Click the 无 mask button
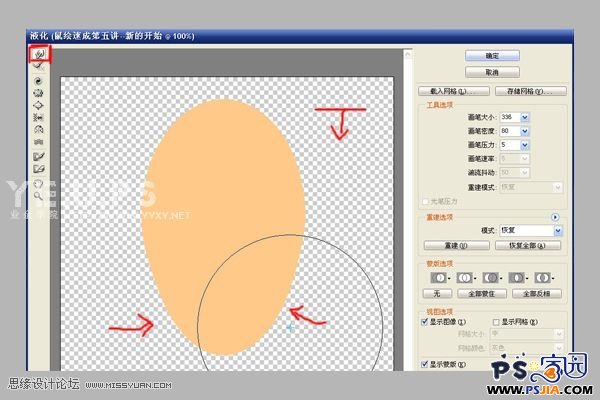 pos(437,294)
